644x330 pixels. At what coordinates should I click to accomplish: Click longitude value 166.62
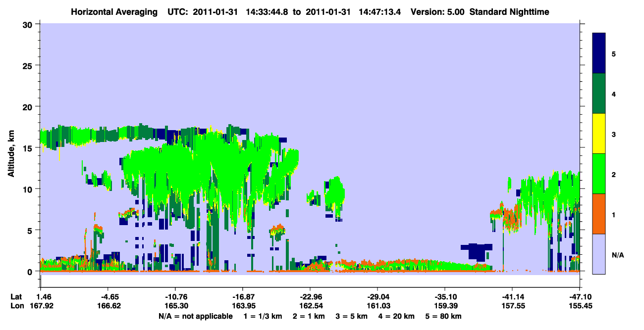(108, 306)
